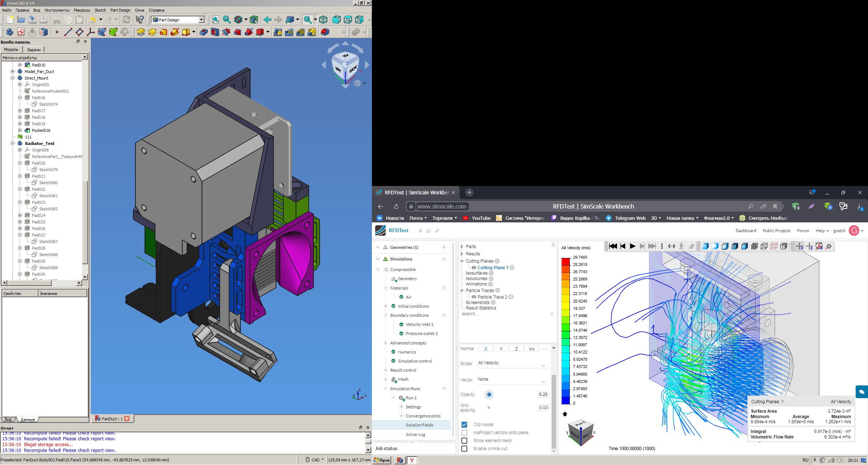Select the FanDuct : 1 document tab
The width and height of the screenshot is (868, 465).
tap(112, 418)
